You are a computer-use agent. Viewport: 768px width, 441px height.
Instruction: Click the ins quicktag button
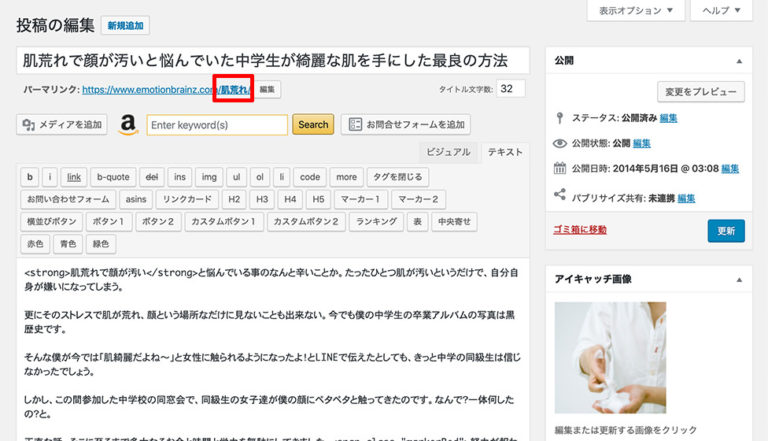tap(180, 177)
